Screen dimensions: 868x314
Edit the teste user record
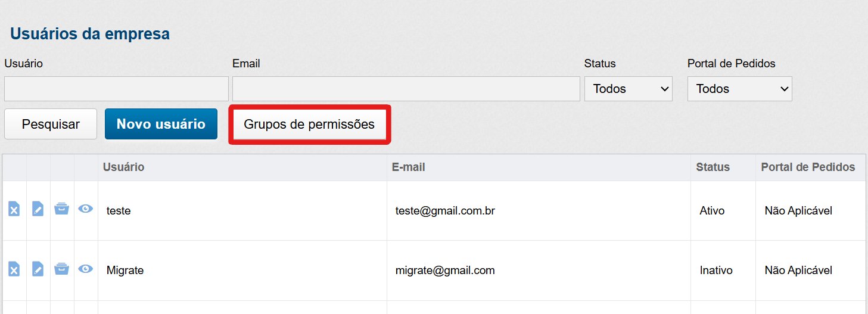click(x=38, y=209)
